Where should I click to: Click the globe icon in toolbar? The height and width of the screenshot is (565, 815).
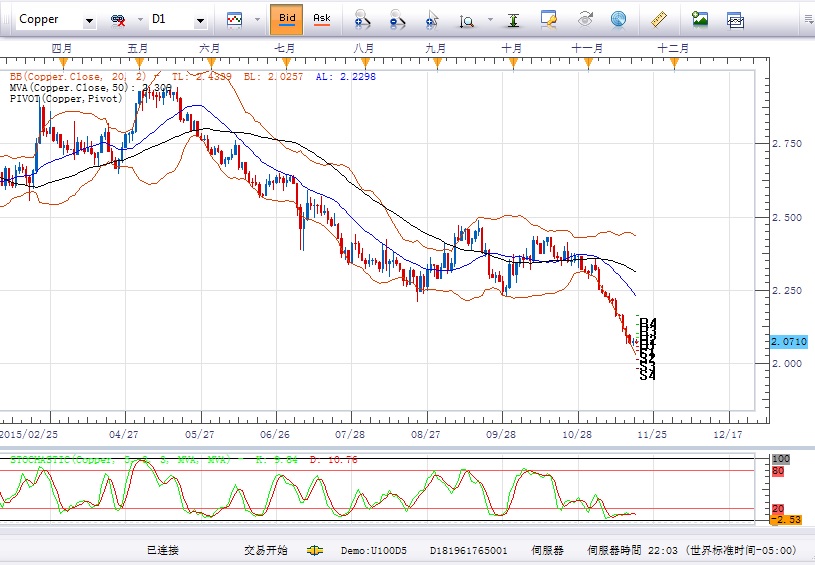tap(618, 19)
